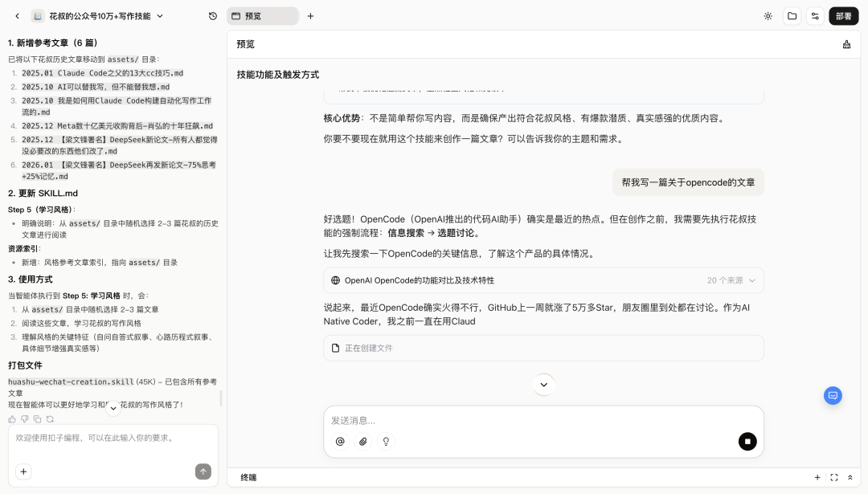This screenshot has width=868, height=494.
Task: Click the 帮我写一篇关于opencode的文章 message bubble
Action: pyautogui.click(x=688, y=182)
